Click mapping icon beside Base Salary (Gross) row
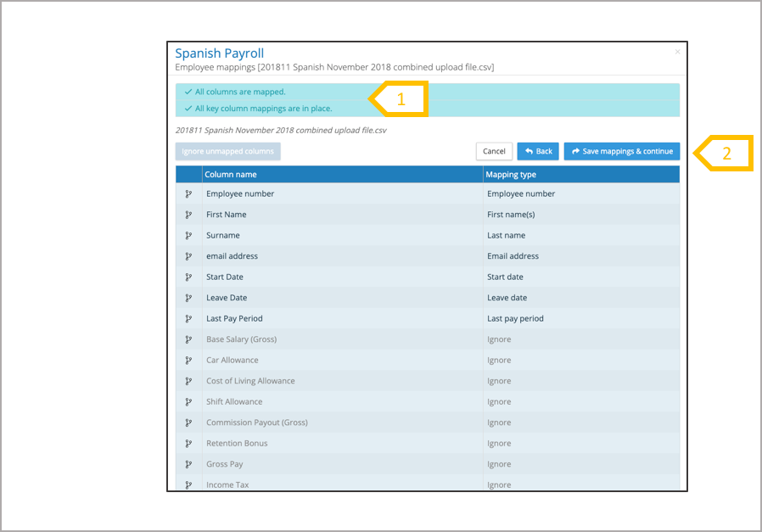Screen dimensions: 762x532 click(x=188, y=339)
